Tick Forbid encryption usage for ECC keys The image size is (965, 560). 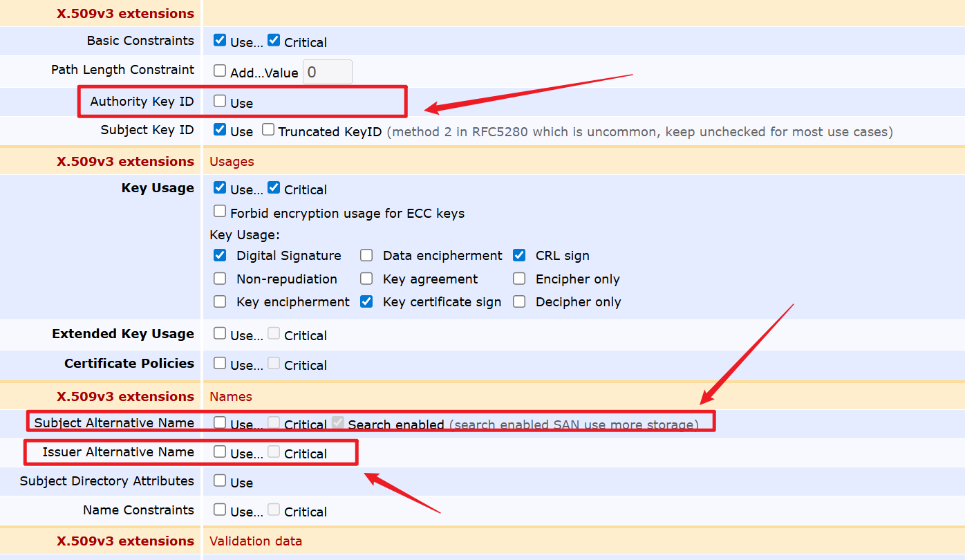click(220, 211)
